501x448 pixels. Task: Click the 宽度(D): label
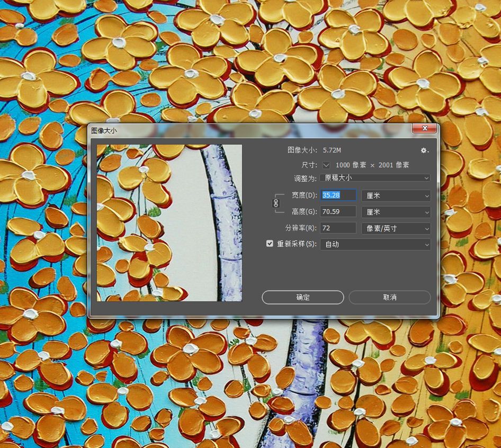304,195
